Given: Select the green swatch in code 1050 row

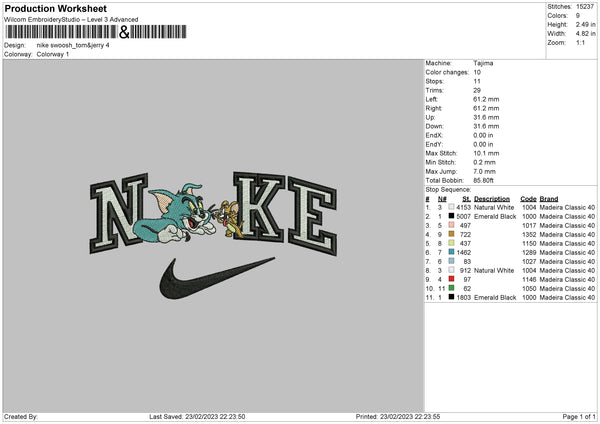Looking at the screenshot, I should coord(451,288).
